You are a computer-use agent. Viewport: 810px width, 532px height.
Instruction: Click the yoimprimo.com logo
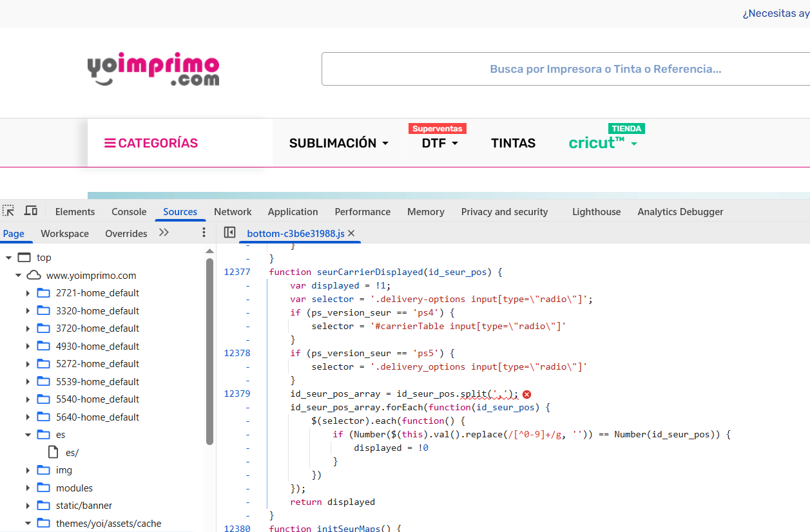(x=153, y=70)
